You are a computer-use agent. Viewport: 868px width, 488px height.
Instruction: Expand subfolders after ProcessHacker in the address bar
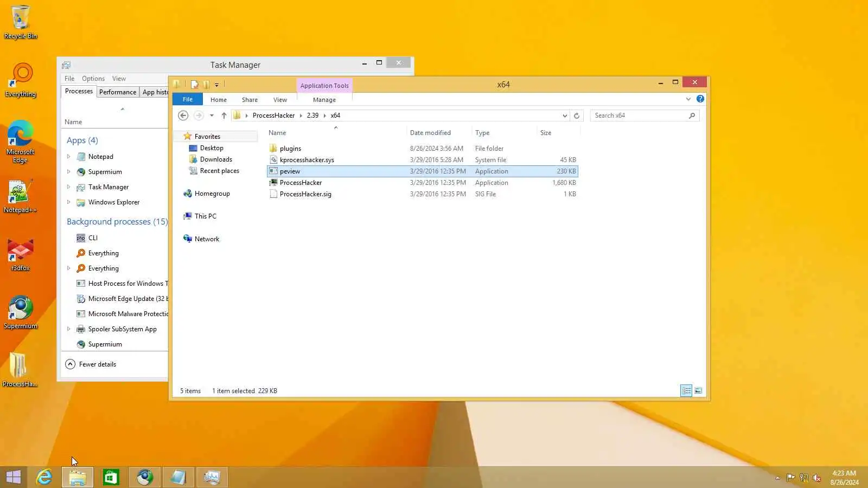[x=301, y=115]
